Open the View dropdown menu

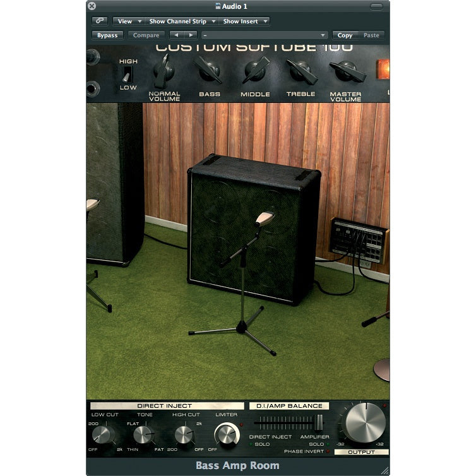pyautogui.click(x=129, y=21)
